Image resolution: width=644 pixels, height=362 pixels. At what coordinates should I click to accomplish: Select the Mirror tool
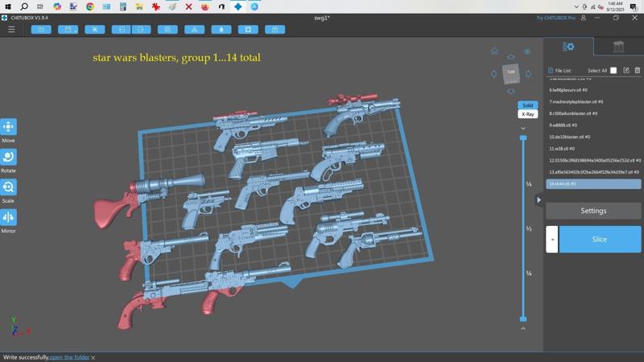click(x=8, y=217)
